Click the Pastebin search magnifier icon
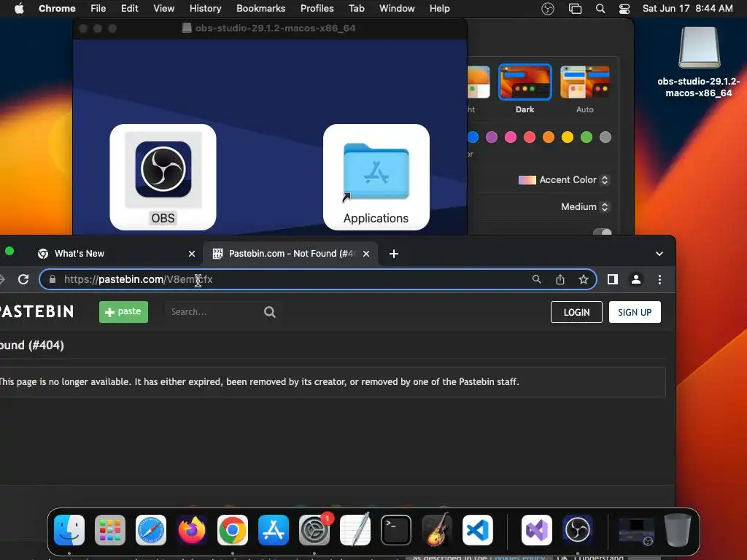This screenshot has height=560, width=747. [270, 312]
